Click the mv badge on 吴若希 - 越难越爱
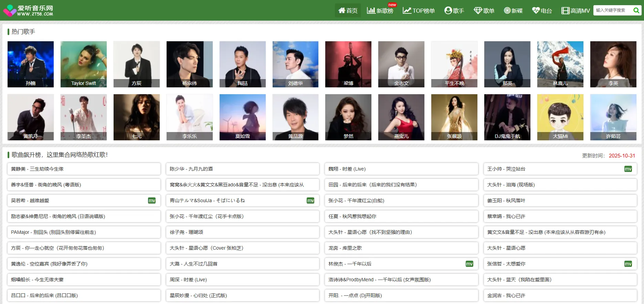Image resolution: width=644 pixels, height=304 pixels. point(151,200)
